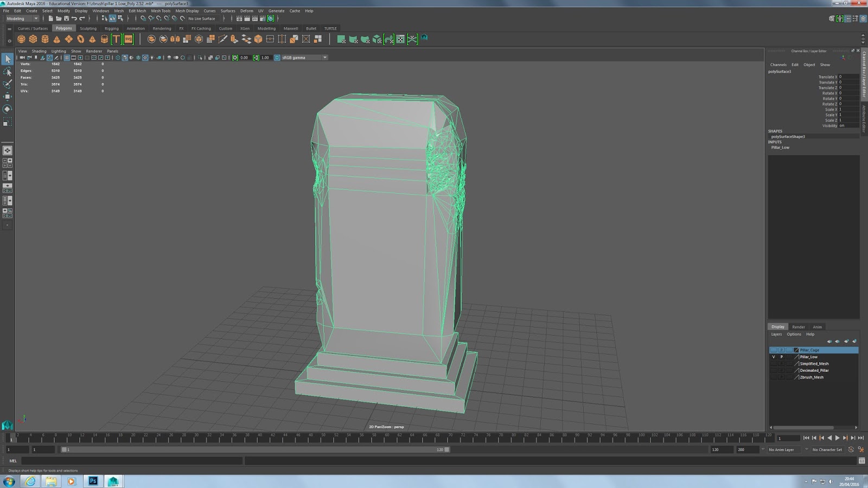Viewport: 868px width, 488px height.
Task: Activate the Multi-Cut tool icon
Action: [221, 38]
